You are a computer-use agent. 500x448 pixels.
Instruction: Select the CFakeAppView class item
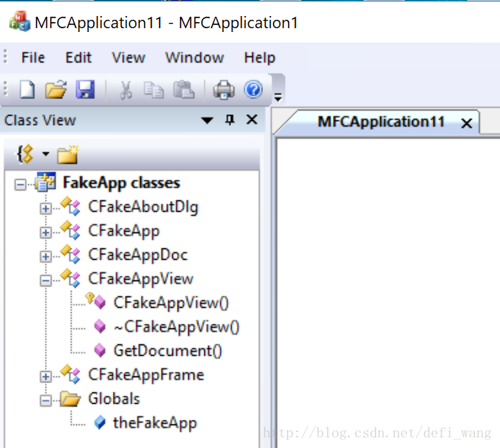[x=140, y=279]
